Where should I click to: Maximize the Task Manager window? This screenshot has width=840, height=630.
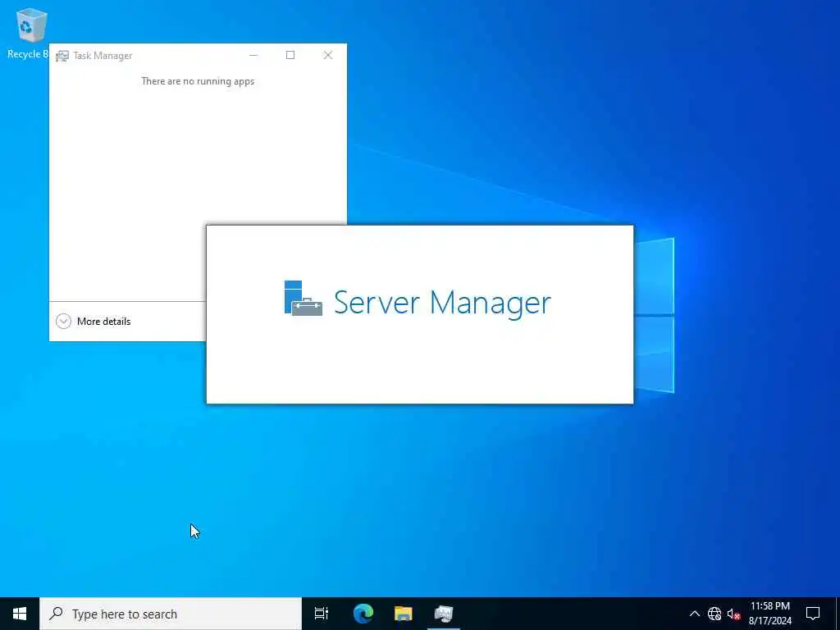[x=290, y=55]
